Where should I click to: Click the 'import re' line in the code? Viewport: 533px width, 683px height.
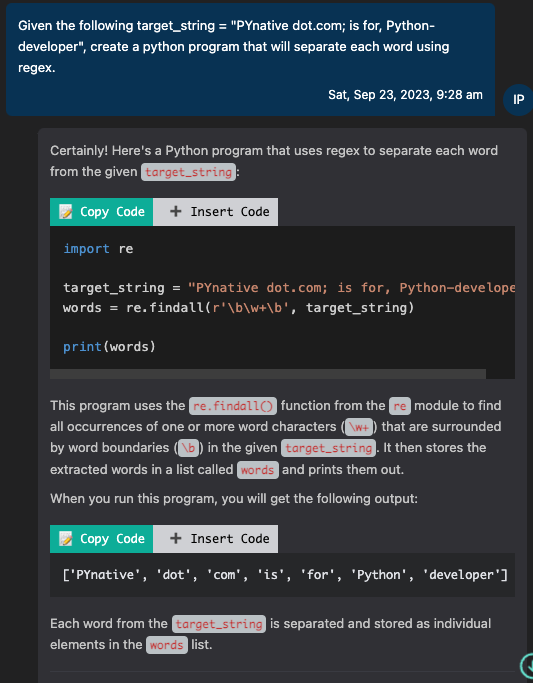click(98, 249)
